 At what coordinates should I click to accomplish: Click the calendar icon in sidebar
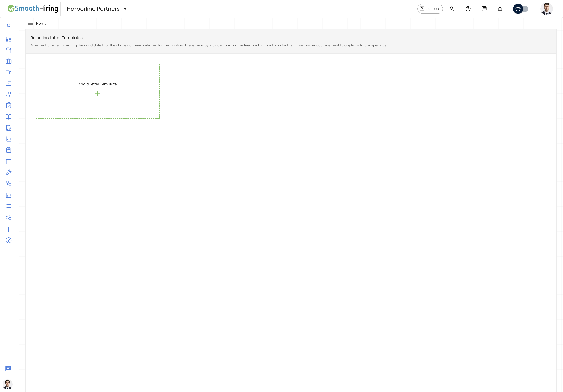pos(9,161)
